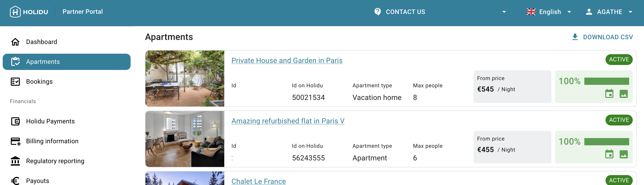The image size is (644, 185).
Task: Open calendar icon for Amazing refurbished flat
Action: [x=609, y=154]
